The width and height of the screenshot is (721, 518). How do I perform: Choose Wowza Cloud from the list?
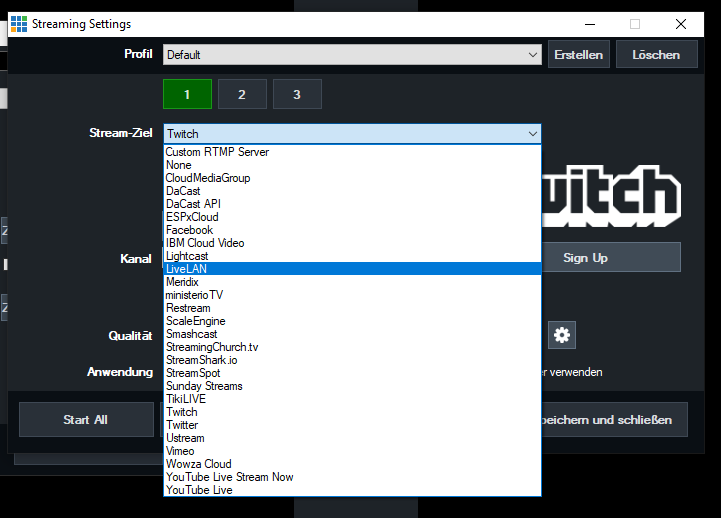198,464
